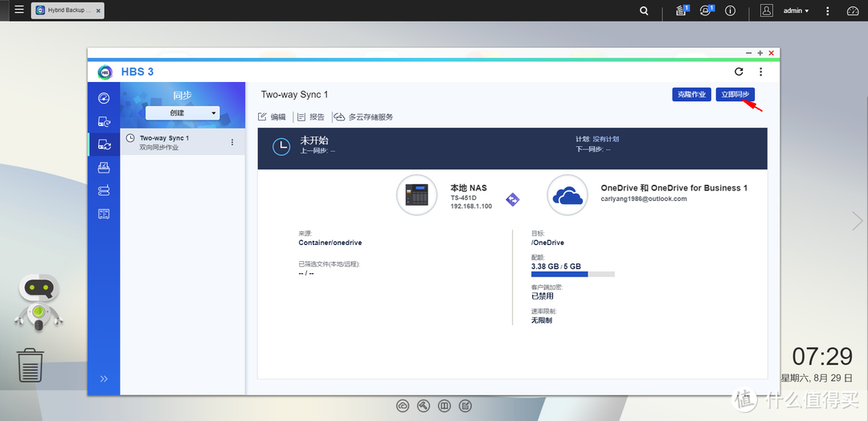
Task: Open the HBS Overview sidebar icon
Action: click(104, 98)
